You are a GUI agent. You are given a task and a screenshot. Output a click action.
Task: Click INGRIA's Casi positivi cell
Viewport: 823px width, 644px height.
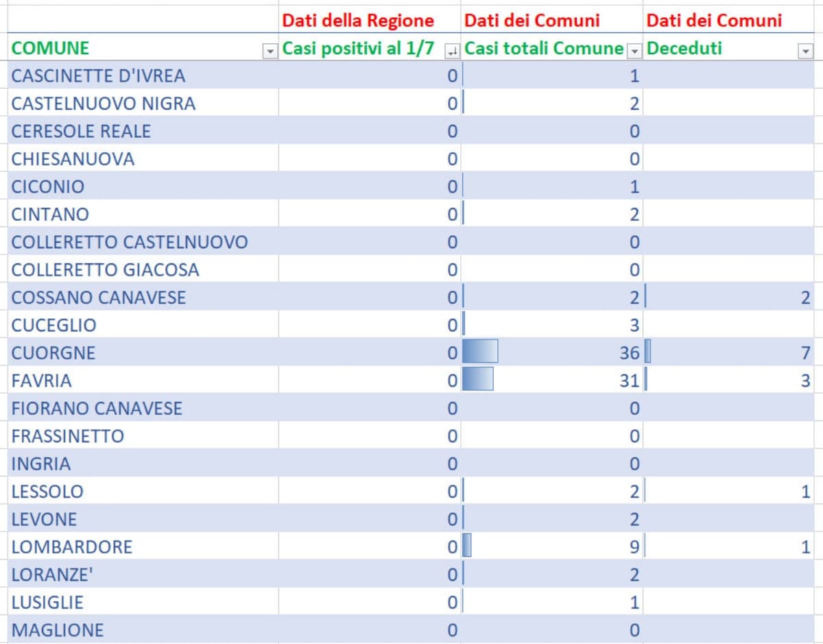(x=370, y=464)
